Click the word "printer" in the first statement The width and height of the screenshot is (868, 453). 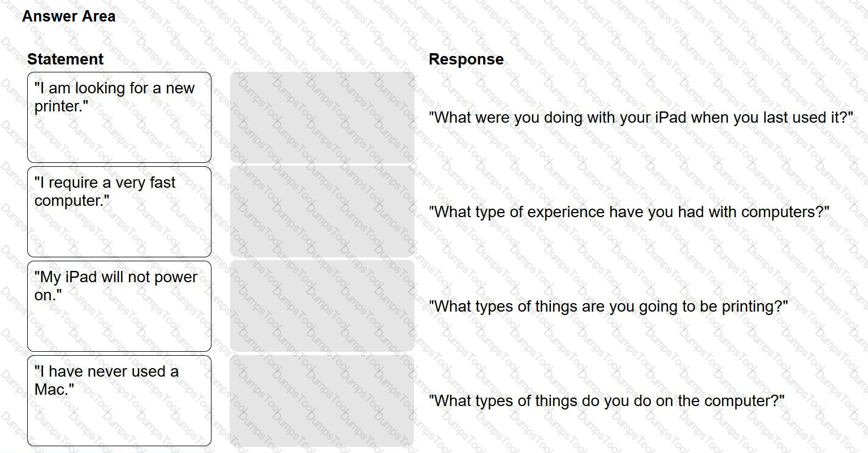click(x=59, y=106)
